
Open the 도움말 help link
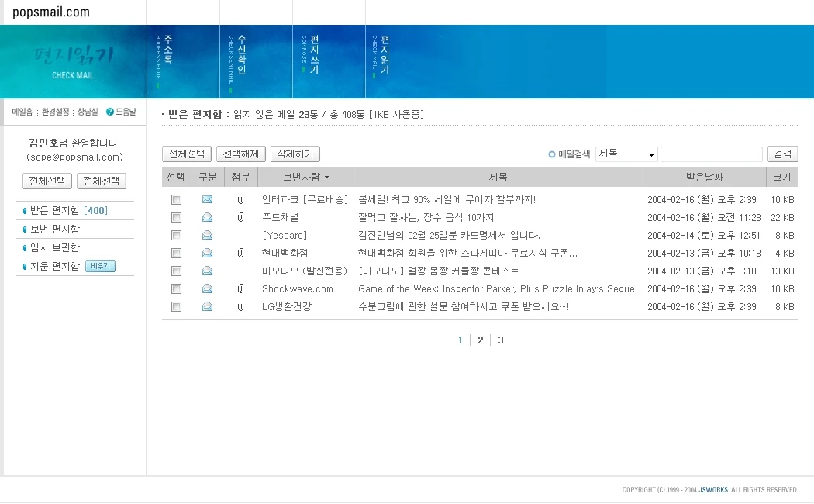pos(126,112)
